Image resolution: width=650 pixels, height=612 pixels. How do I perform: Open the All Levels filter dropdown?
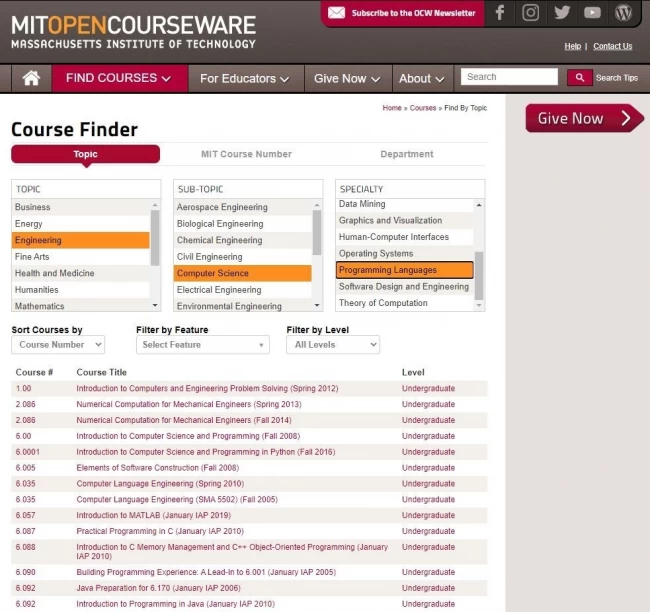pyautogui.click(x=333, y=345)
